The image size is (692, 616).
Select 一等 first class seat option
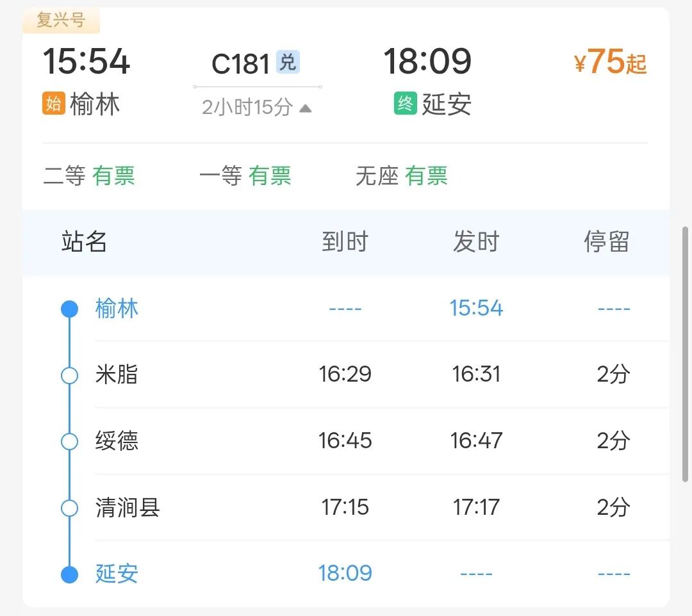pos(245,175)
